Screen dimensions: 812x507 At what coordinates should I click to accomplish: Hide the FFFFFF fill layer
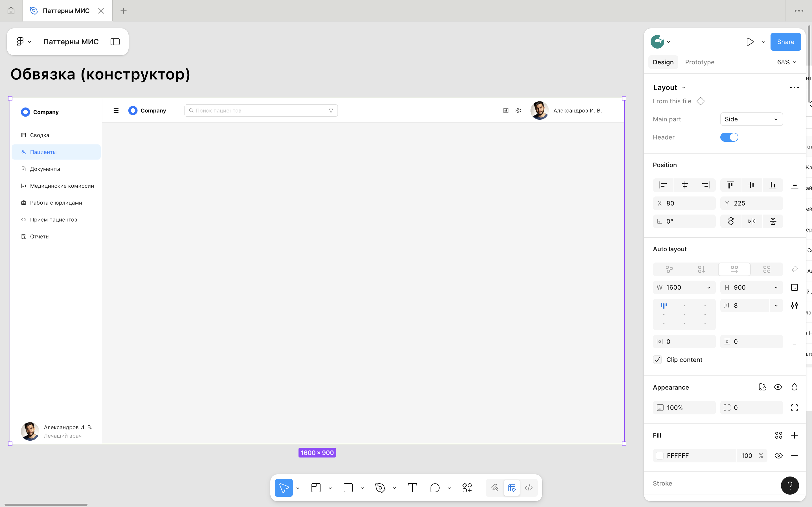click(778, 456)
